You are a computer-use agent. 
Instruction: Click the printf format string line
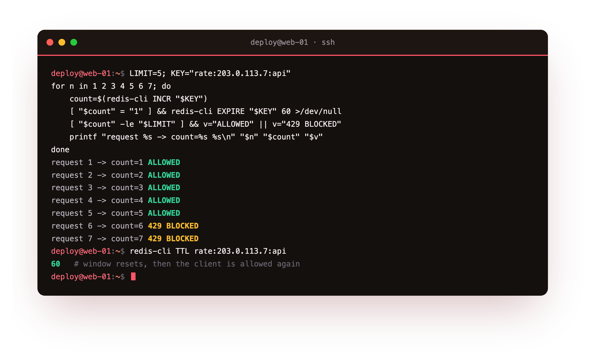tap(196, 137)
